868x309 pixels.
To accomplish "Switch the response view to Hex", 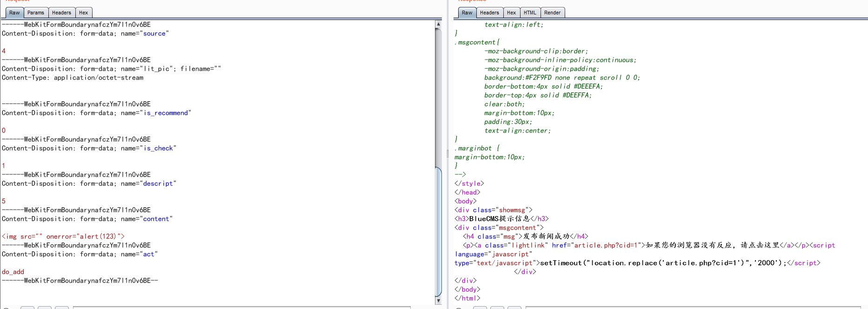I will (x=511, y=13).
